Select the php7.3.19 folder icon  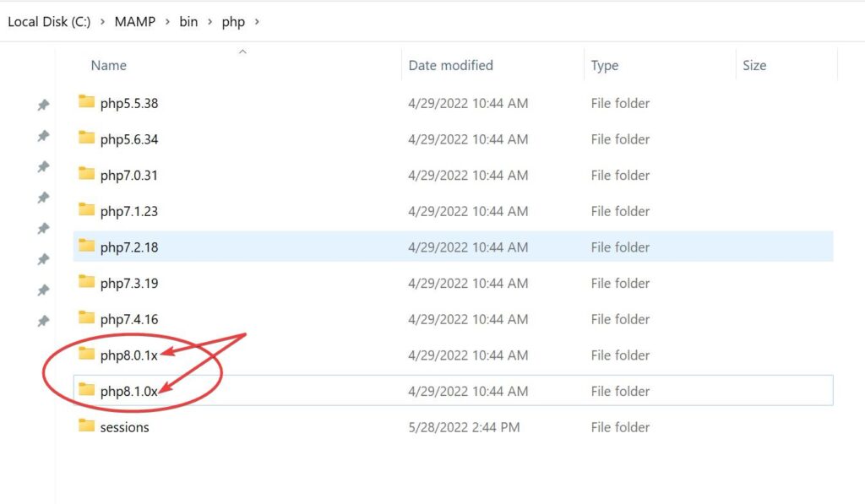[86, 282]
